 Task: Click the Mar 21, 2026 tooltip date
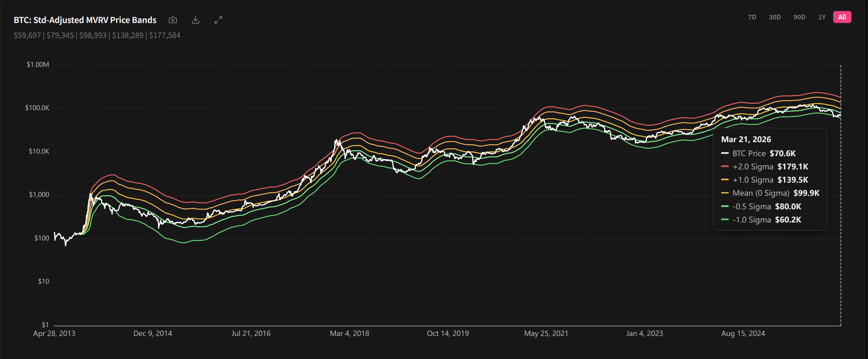(x=746, y=139)
